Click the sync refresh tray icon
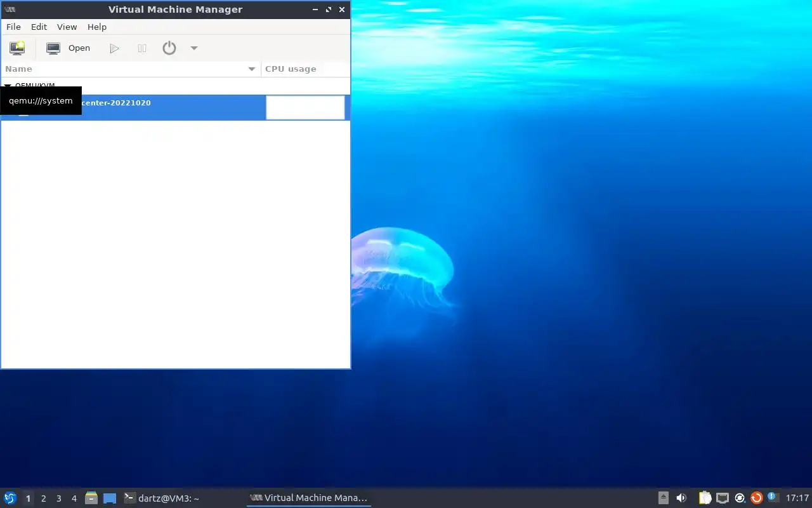812x508 pixels. click(740, 498)
